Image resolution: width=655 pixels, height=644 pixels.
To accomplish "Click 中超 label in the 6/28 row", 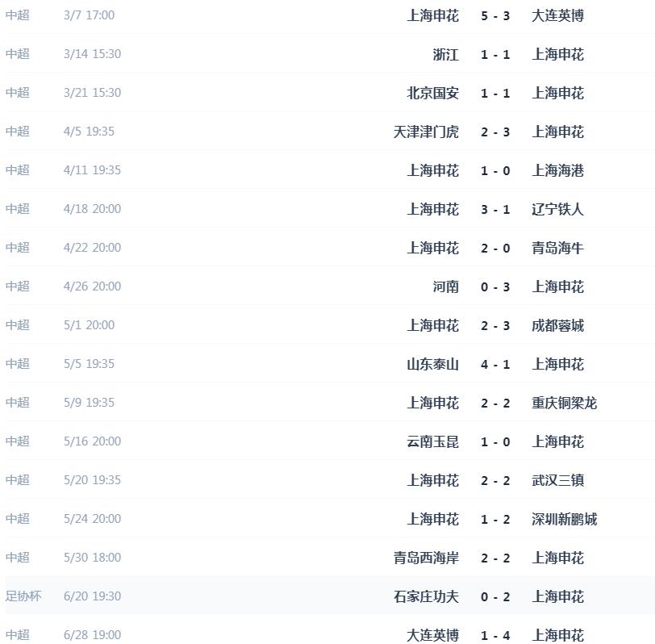I will tap(18, 635).
